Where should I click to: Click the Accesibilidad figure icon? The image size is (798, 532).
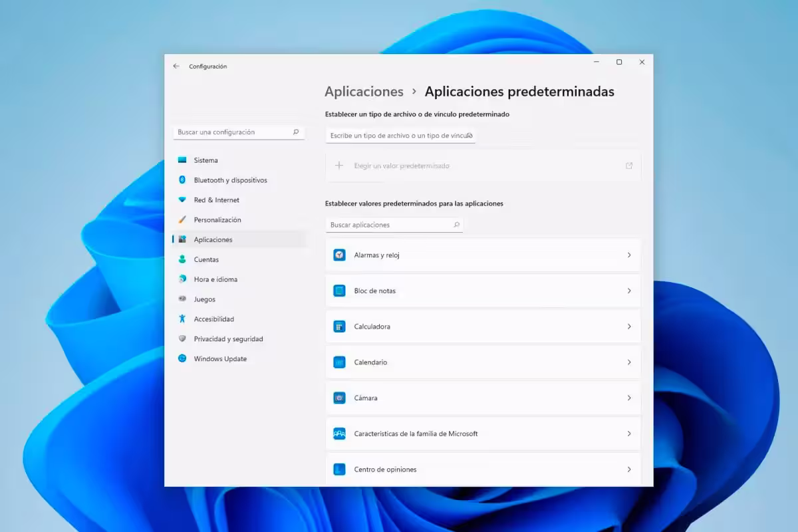coord(182,319)
